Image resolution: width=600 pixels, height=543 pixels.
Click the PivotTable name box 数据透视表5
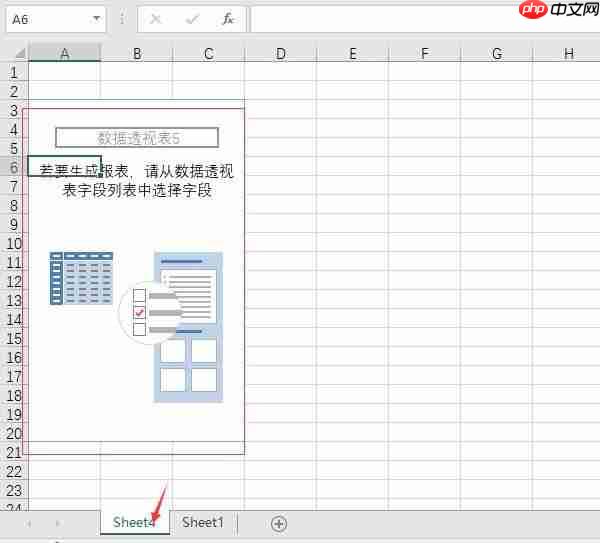click(x=137, y=138)
